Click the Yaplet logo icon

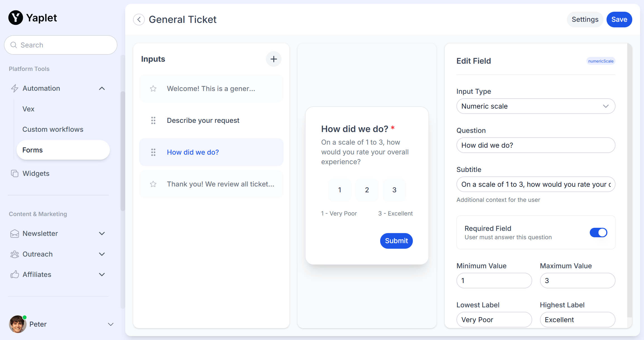[16, 18]
